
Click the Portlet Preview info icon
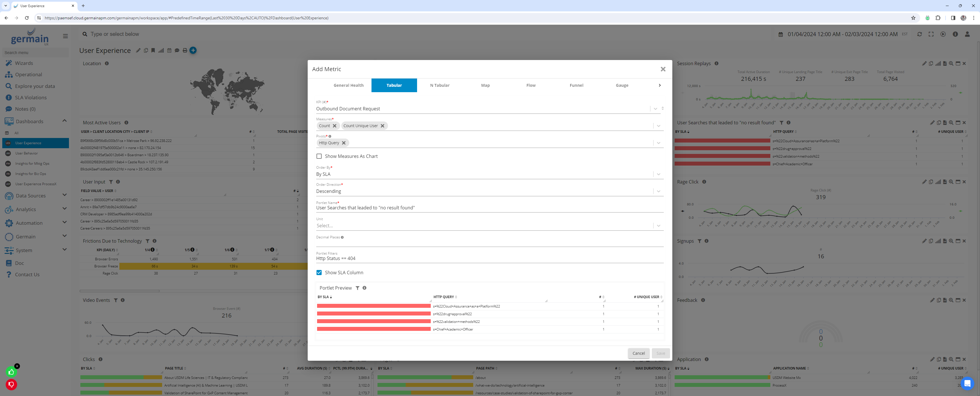[x=364, y=288]
